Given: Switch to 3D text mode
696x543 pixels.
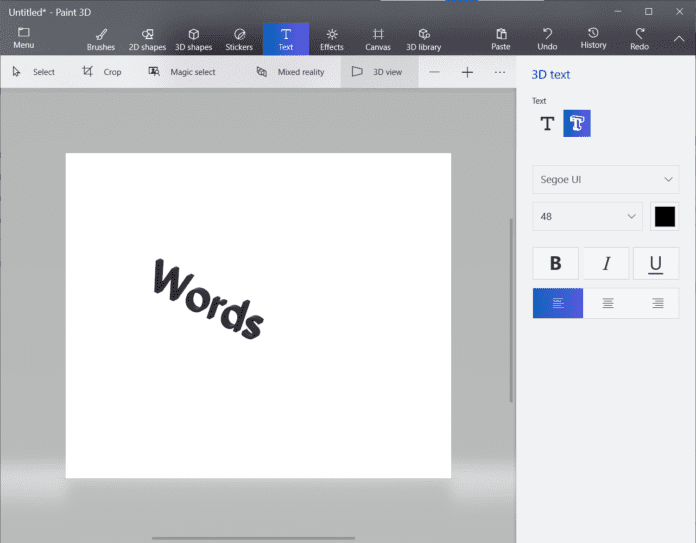Looking at the screenshot, I should tap(577, 123).
